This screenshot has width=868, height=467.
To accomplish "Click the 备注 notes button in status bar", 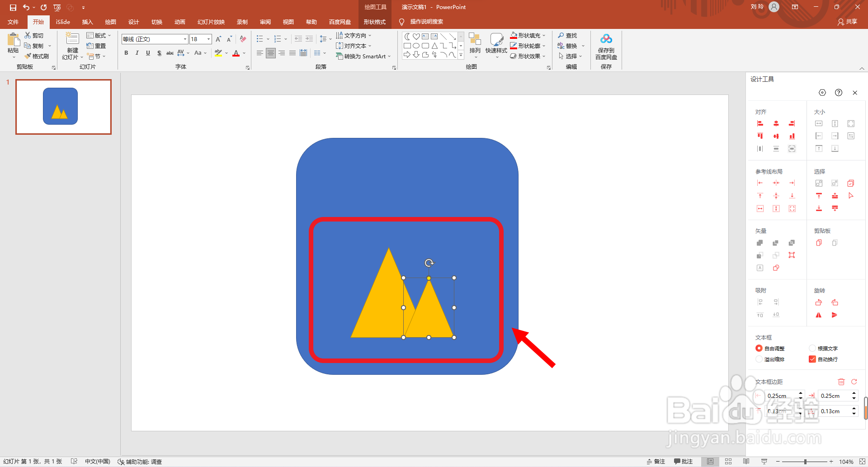I will pos(656,462).
